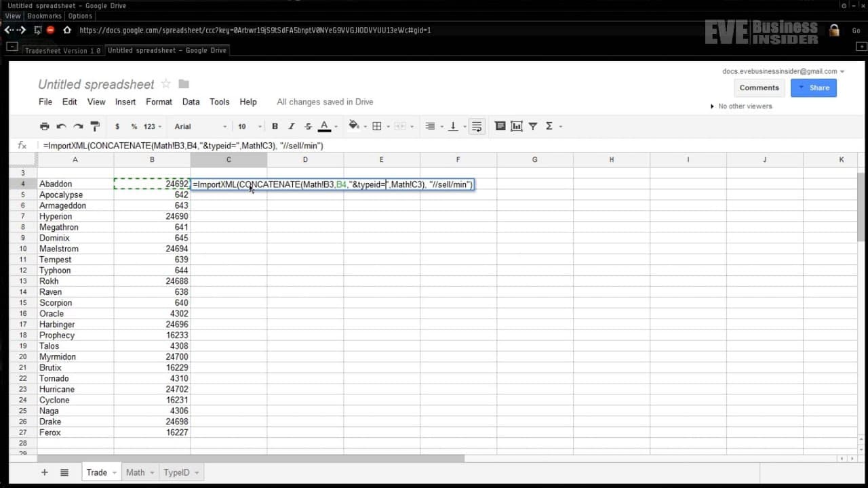
Task: Open the Tools menu
Action: pyautogui.click(x=220, y=102)
